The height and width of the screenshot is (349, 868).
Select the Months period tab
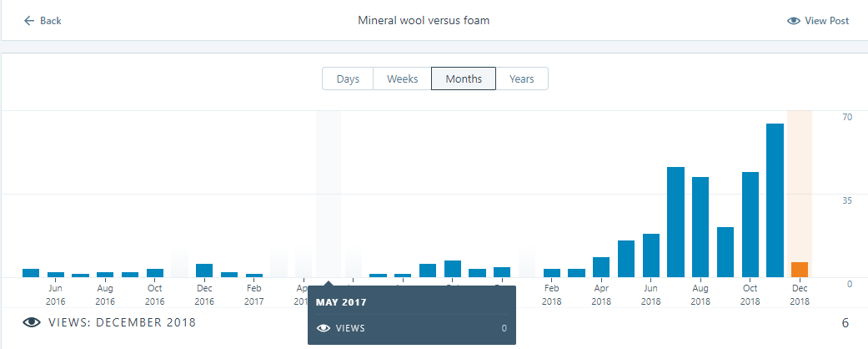(x=464, y=78)
